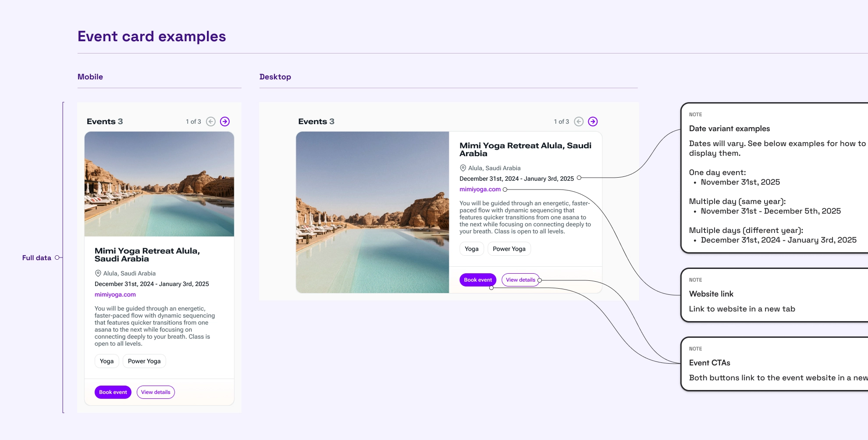The width and height of the screenshot is (868, 440).
Task: Click next arrow in desktop Events card
Action: pos(593,122)
